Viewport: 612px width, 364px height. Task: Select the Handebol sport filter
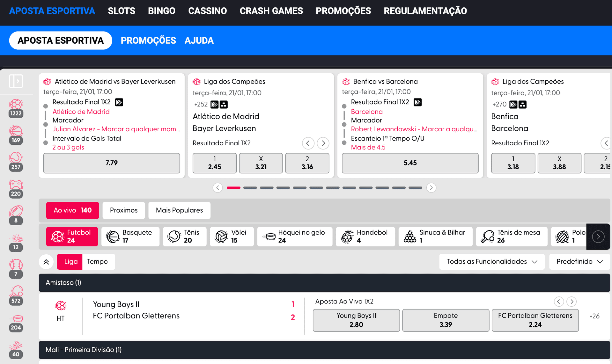click(365, 237)
